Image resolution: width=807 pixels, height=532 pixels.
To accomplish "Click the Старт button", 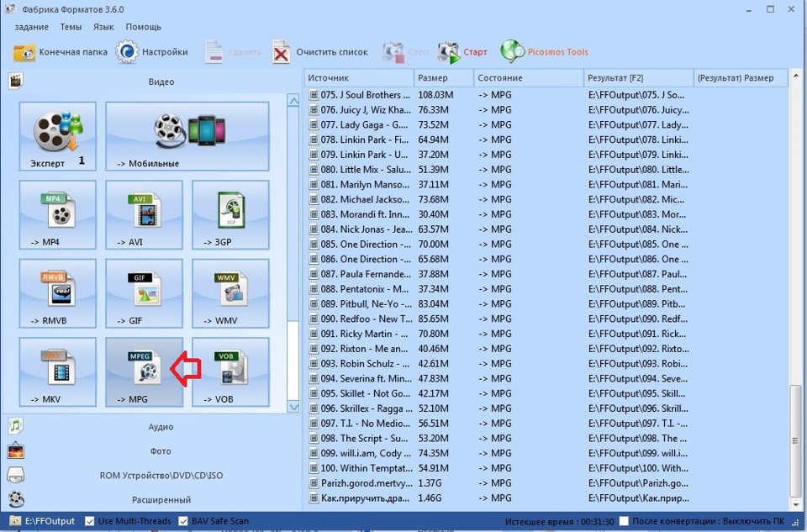I will point(462,52).
